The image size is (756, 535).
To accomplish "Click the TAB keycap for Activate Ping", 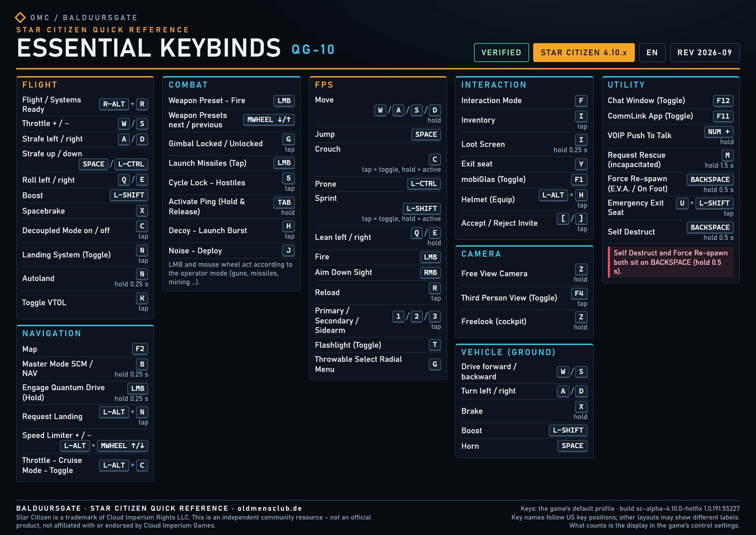I will pyautogui.click(x=284, y=202).
